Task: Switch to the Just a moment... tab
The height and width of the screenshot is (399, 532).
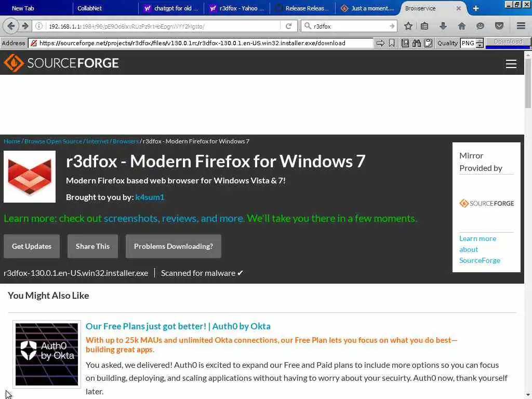Action: tap(368, 8)
